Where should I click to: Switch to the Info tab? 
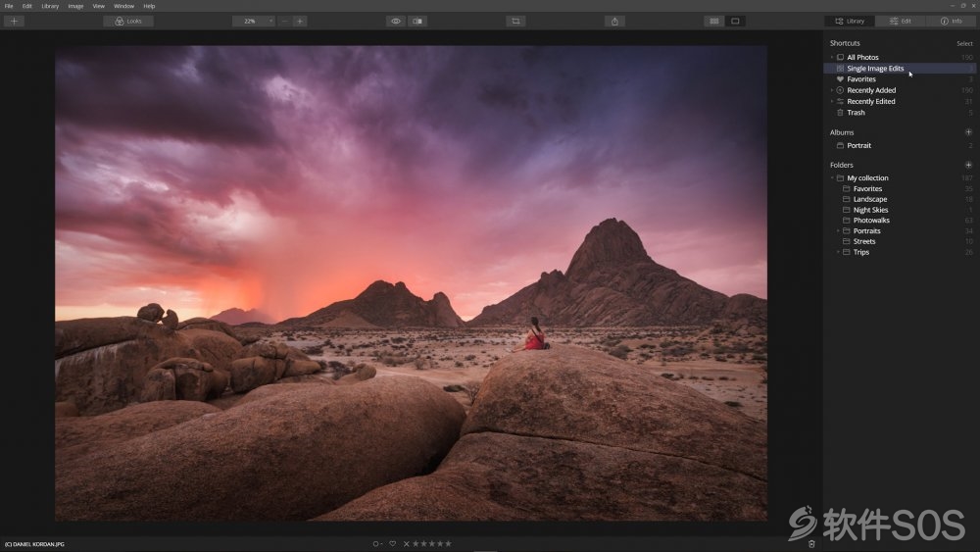952,22
